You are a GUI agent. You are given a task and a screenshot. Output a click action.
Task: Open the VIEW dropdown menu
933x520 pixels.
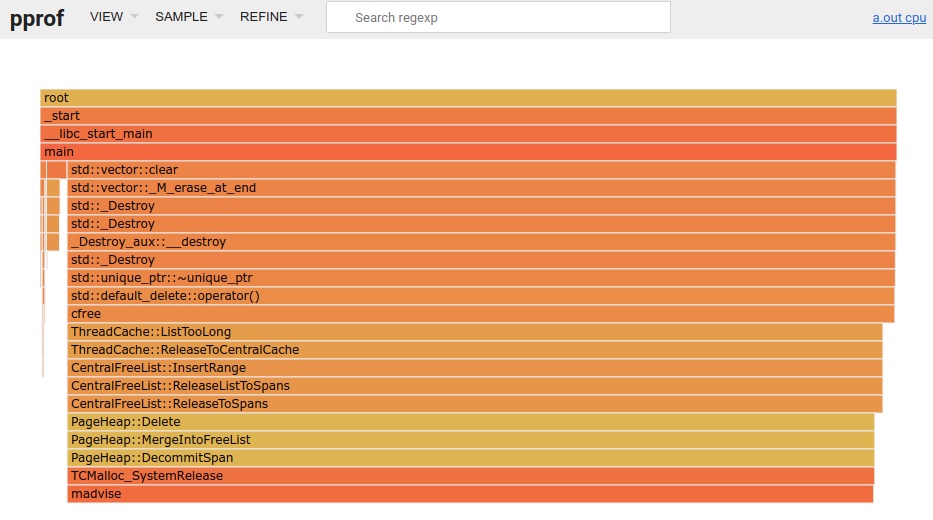114,17
